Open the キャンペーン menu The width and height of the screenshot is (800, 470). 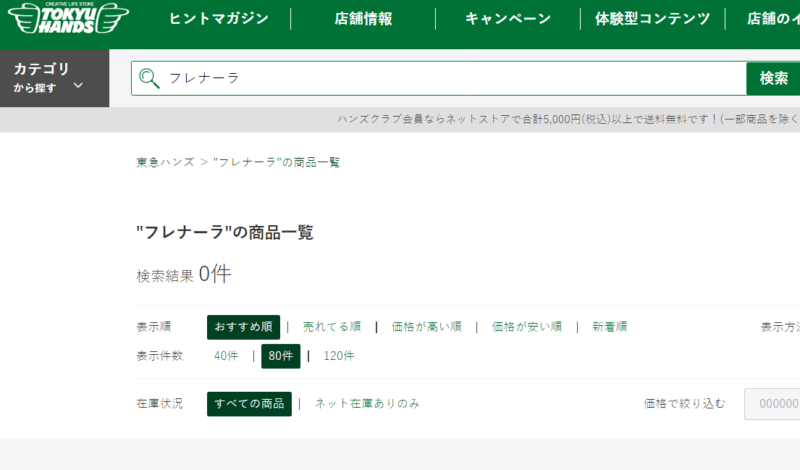click(x=508, y=19)
